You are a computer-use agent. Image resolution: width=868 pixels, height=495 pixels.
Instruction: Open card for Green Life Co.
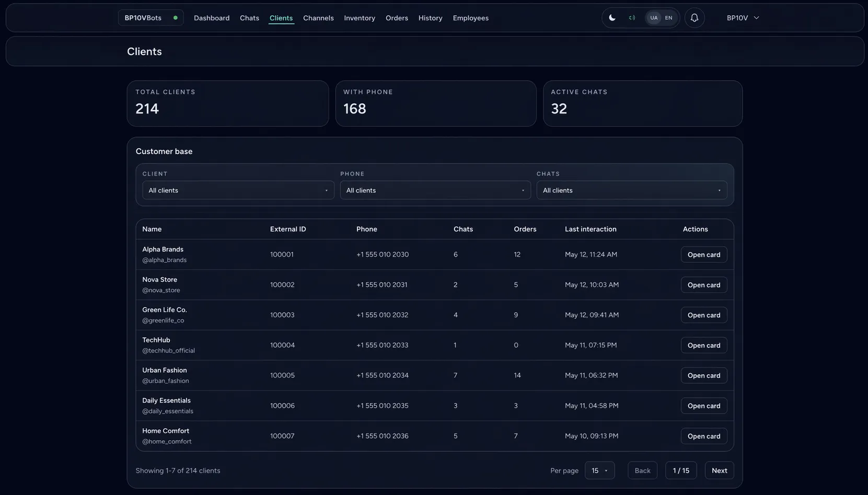(704, 315)
